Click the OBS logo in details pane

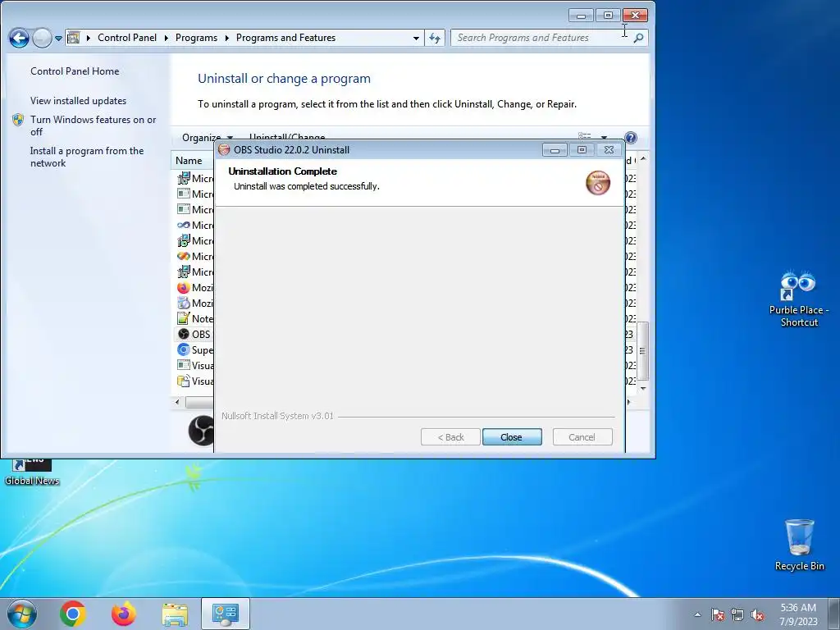[202, 430]
